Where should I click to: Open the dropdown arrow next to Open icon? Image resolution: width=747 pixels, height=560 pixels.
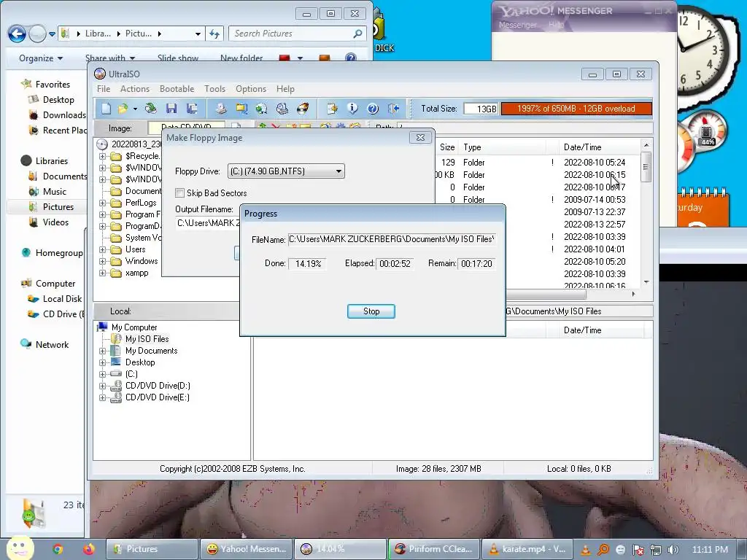[x=135, y=109]
